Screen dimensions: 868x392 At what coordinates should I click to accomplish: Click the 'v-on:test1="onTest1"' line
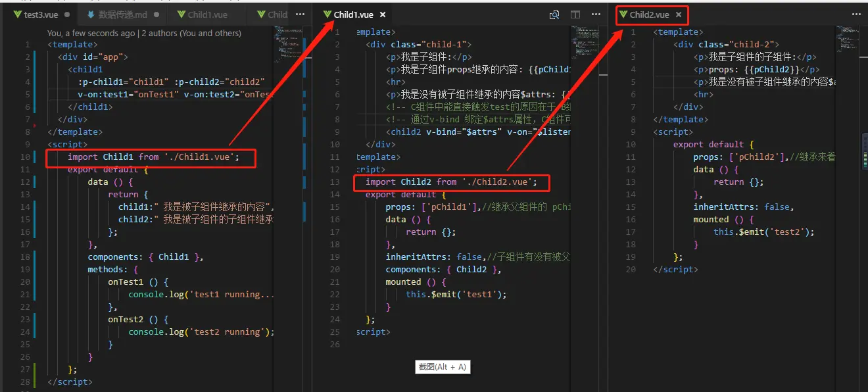pyautogui.click(x=175, y=95)
